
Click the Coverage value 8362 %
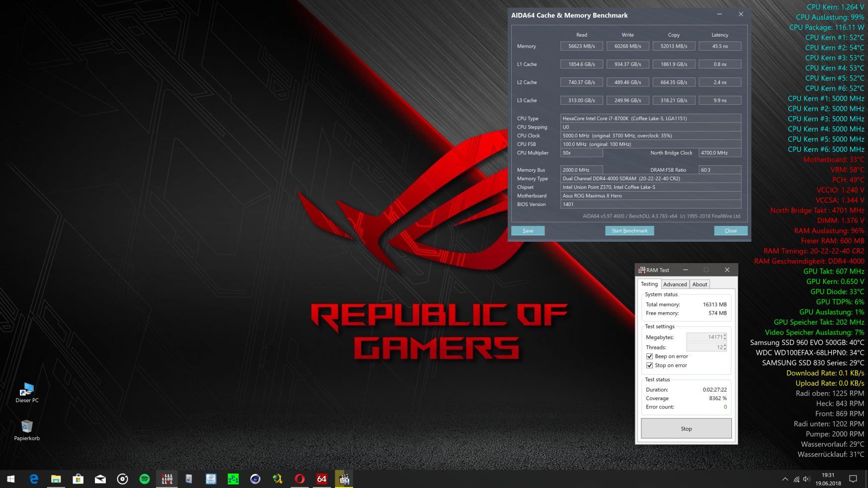pos(717,398)
